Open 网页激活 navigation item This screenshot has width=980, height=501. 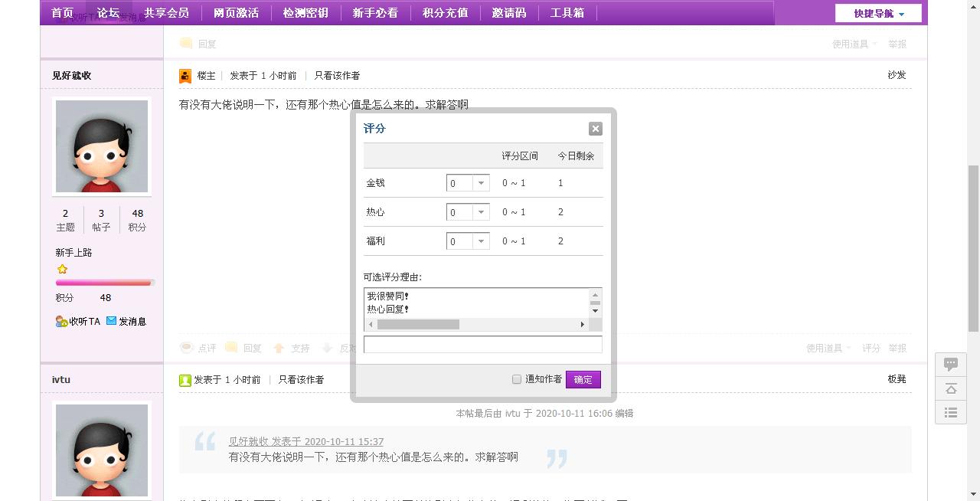(236, 13)
